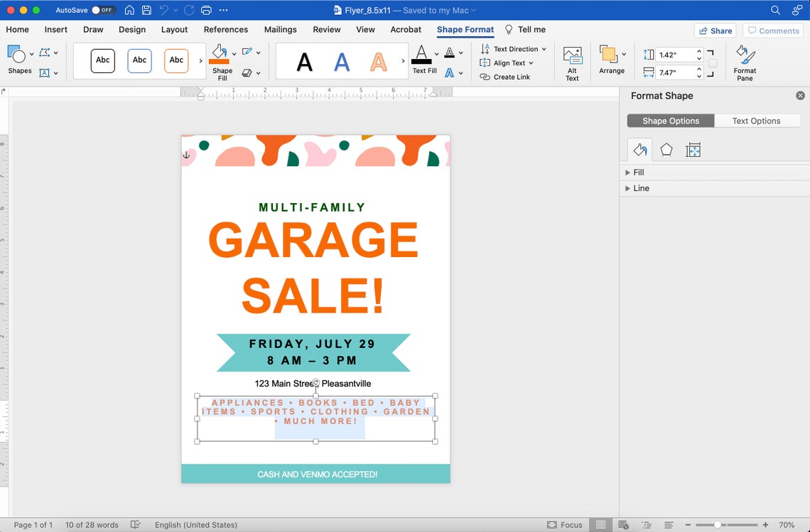Open the Align Text dropdown
The width and height of the screenshot is (810, 532).
click(507, 63)
